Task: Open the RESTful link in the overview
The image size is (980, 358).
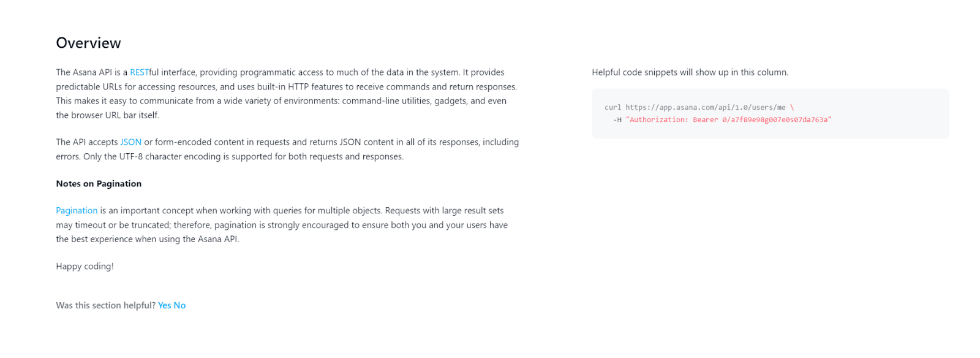Action: click(139, 72)
